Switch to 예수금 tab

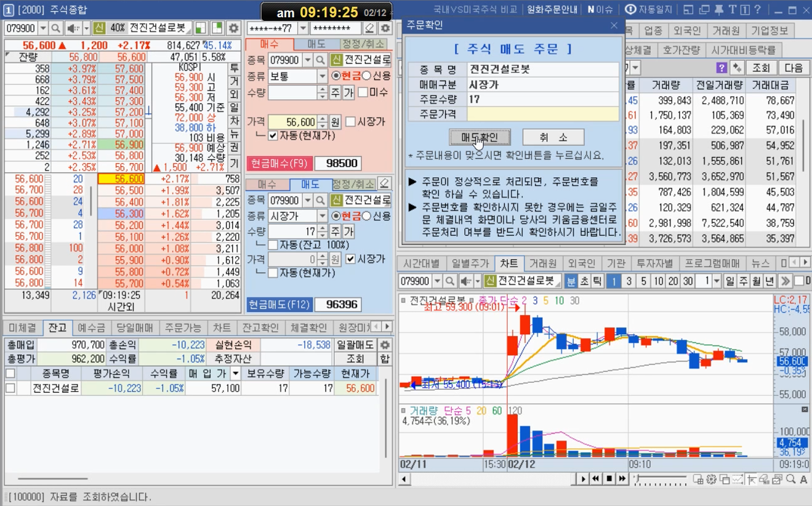pos(92,327)
